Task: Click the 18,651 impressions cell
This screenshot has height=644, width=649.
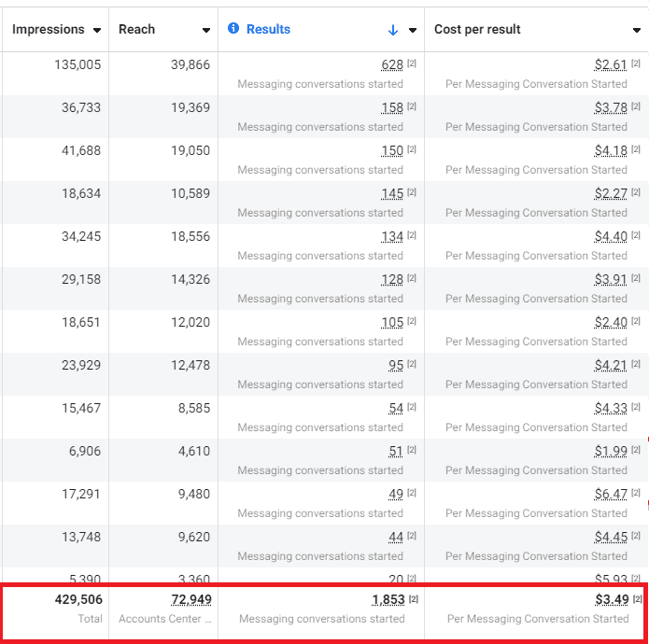Action: 81,323
